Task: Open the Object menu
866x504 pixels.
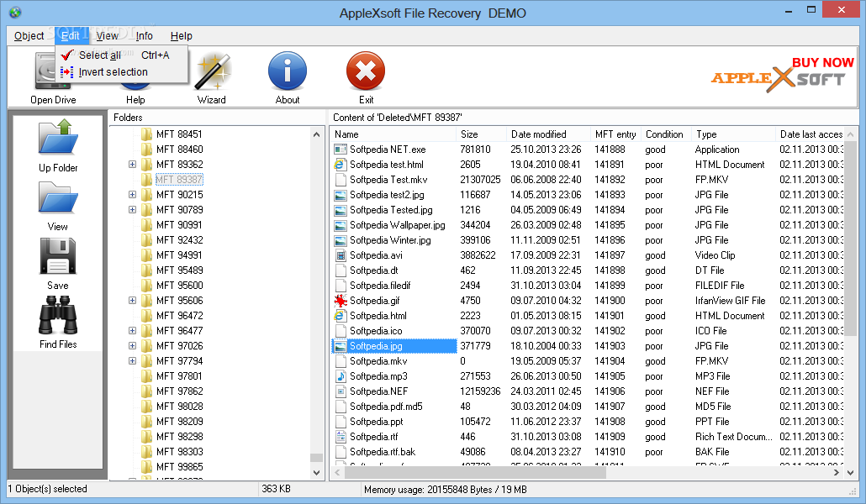Action: pyautogui.click(x=29, y=36)
